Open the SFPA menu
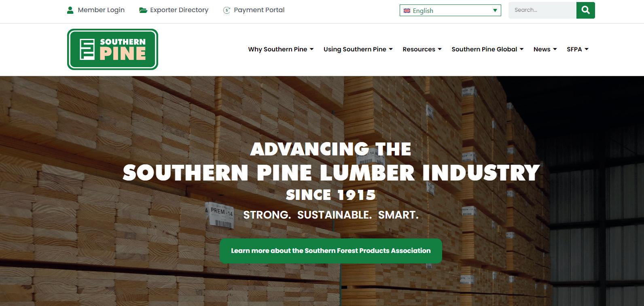The image size is (644, 306). [577, 49]
